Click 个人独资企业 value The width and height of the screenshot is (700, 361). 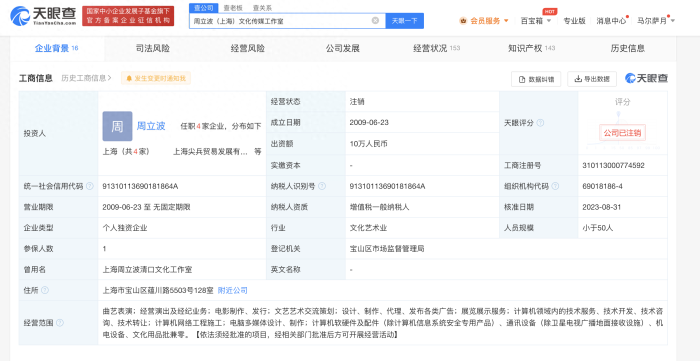click(125, 228)
